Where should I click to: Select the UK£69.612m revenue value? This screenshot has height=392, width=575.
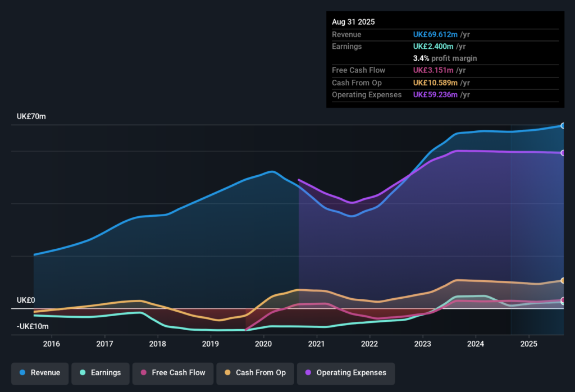tap(434, 34)
